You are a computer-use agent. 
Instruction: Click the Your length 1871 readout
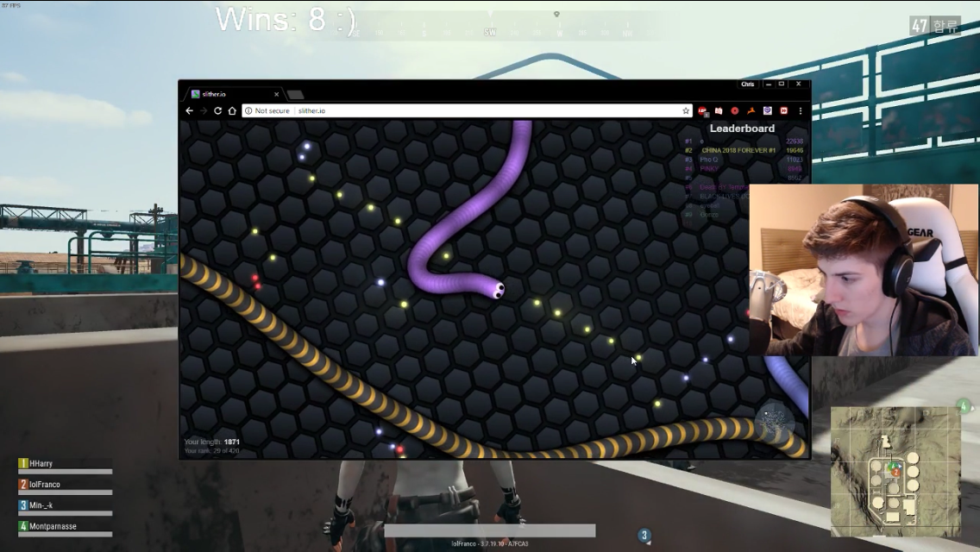(x=212, y=442)
